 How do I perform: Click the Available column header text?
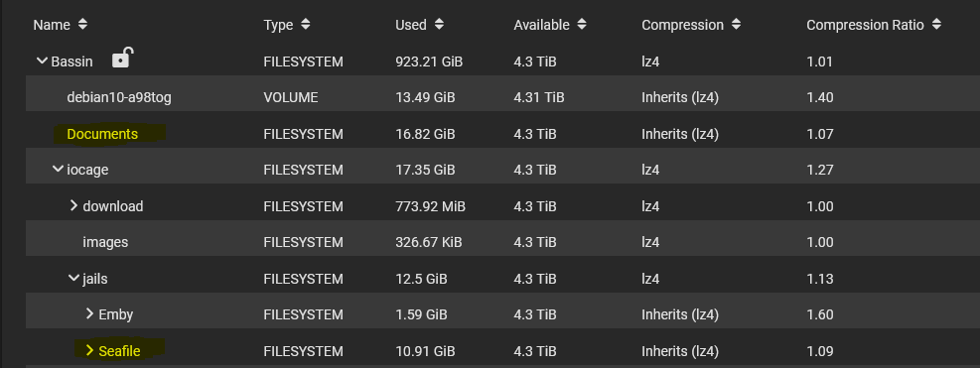click(x=541, y=25)
